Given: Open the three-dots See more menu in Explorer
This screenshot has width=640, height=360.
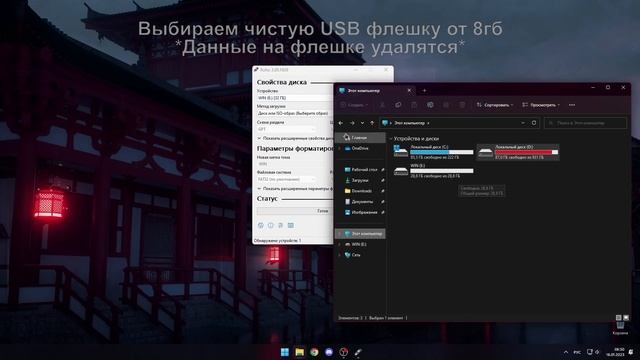Looking at the screenshot, I should [x=572, y=105].
